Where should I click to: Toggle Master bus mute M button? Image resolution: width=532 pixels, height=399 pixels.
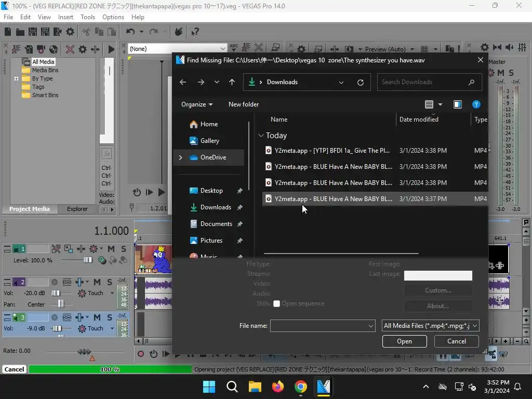tap(501, 73)
